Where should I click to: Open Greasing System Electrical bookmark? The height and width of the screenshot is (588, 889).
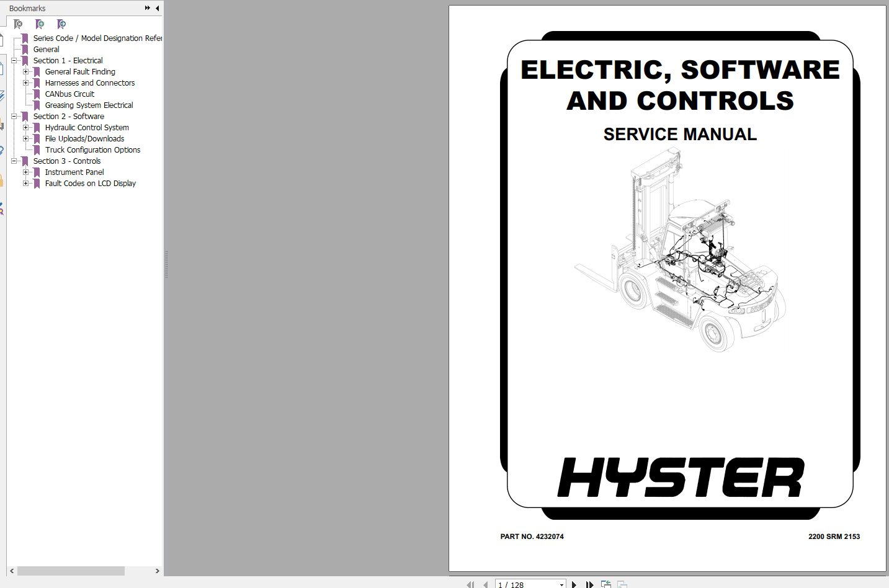coord(89,105)
